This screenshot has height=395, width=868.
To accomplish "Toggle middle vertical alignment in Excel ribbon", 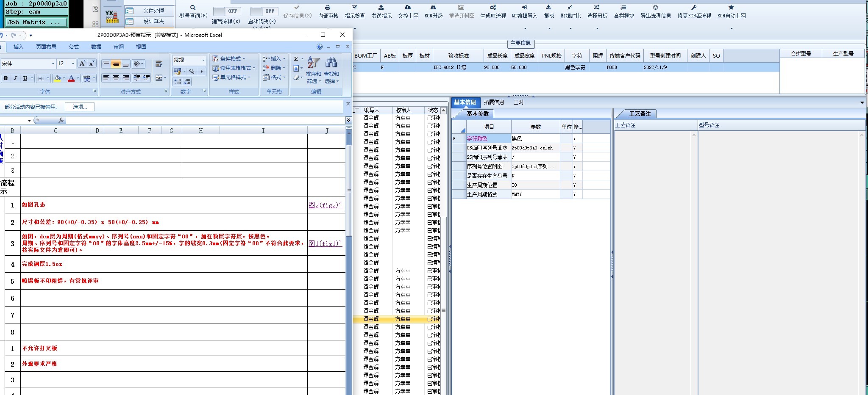I will [116, 64].
